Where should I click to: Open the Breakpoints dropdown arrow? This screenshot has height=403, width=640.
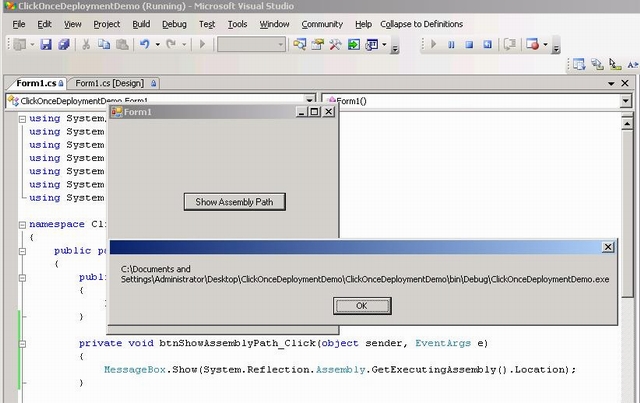tap(545, 45)
